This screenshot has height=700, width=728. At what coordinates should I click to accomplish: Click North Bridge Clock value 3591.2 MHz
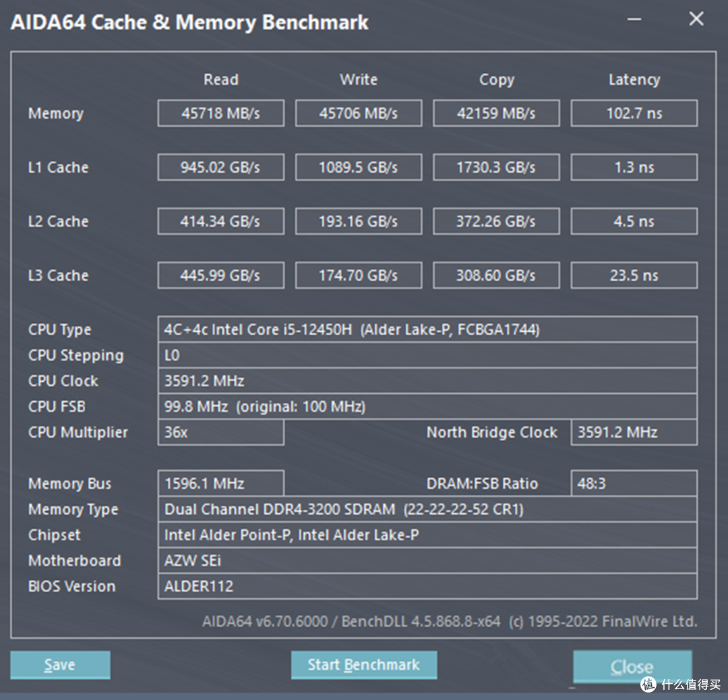(x=634, y=432)
